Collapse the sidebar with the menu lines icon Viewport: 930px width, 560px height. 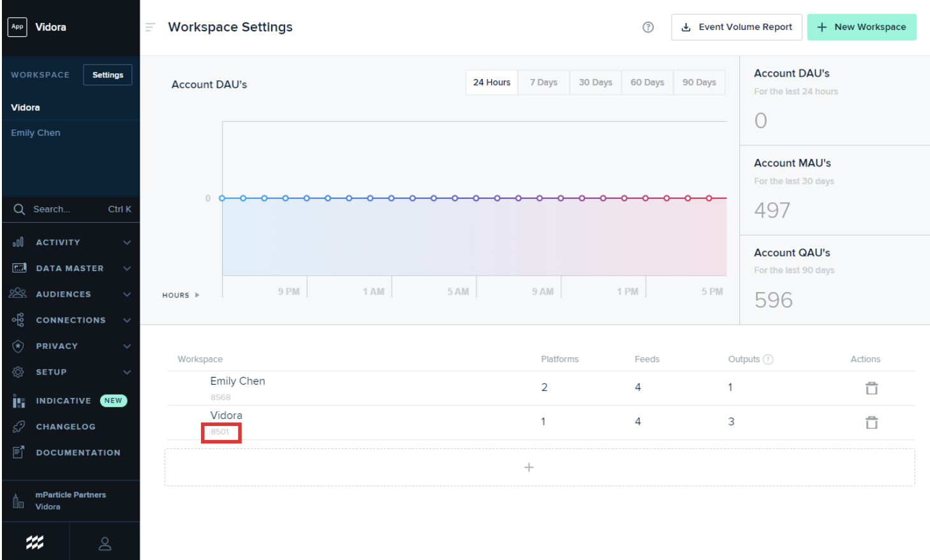[151, 27]
